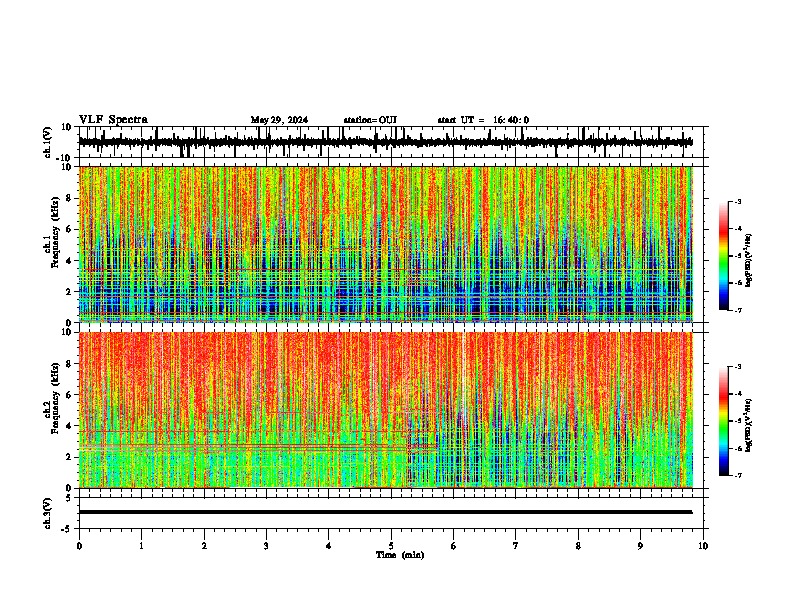Click the "-7" label on ch.2 color bar
Viewport: 792px width, 612px height.
pos(737,475)
